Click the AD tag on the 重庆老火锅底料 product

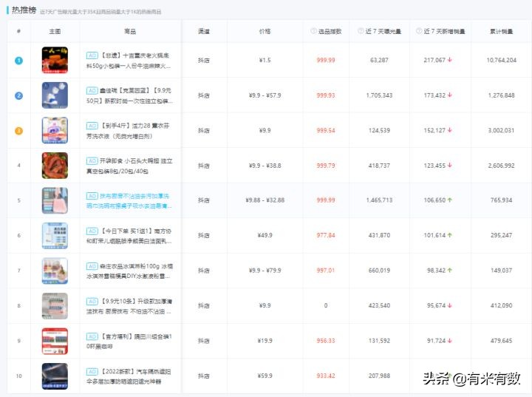(92, 55)
